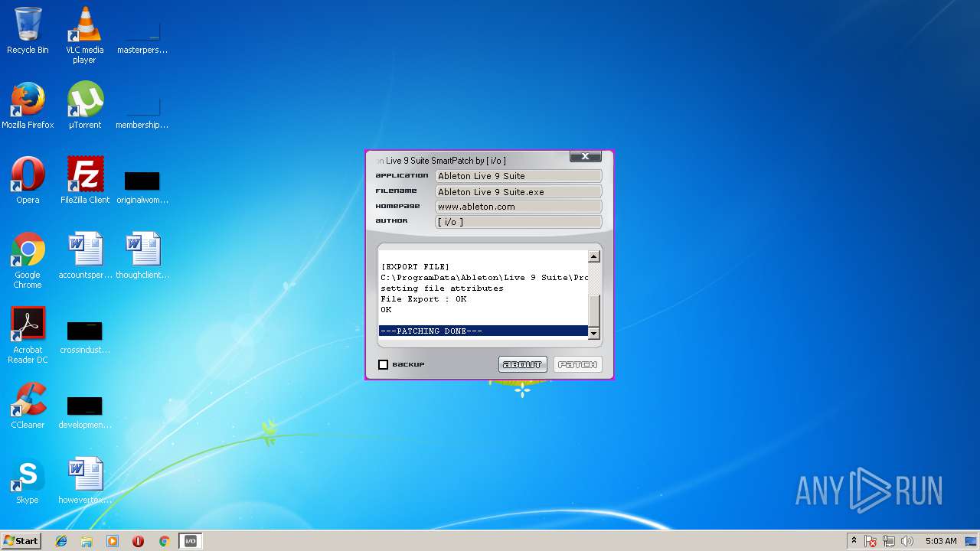Select the howevertex... Word document
The width and height of the screenshot is (980, 551).
click(x=84, y=481)
